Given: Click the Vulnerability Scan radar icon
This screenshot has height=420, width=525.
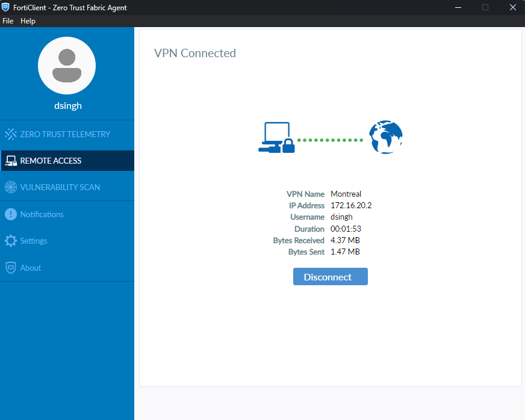Looking at the screenshot, I should coord(11,187).
